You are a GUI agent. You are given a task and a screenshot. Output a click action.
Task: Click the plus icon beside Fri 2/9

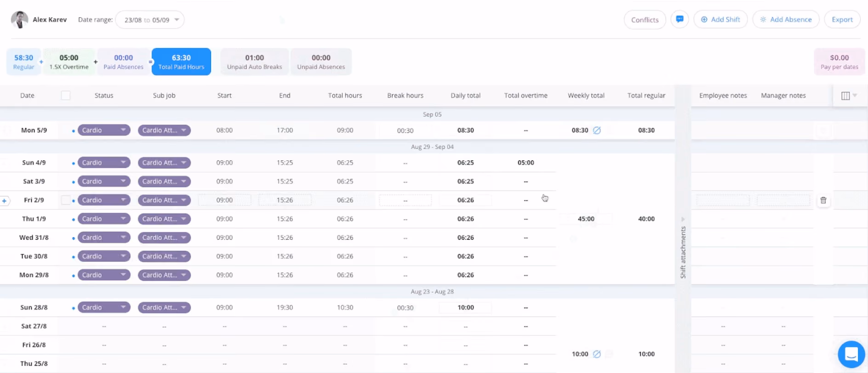(5, 201)
